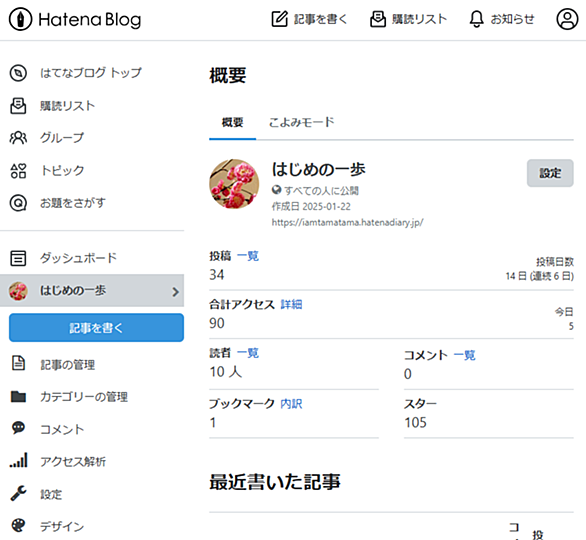The height and width of the screenshot is (540, 586).
Task: Click the スター count 105
Action: pyautogui.click(x=415, y=423)
